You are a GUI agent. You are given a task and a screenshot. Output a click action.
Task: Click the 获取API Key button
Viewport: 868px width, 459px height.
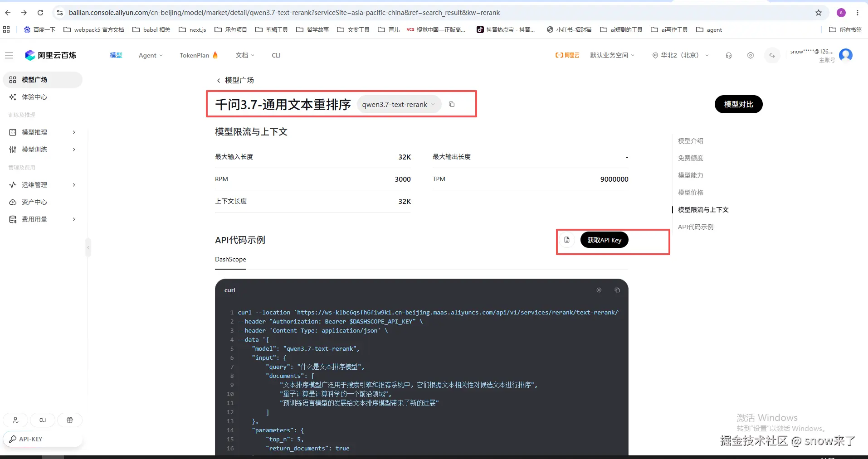click(x=605, y=240)
